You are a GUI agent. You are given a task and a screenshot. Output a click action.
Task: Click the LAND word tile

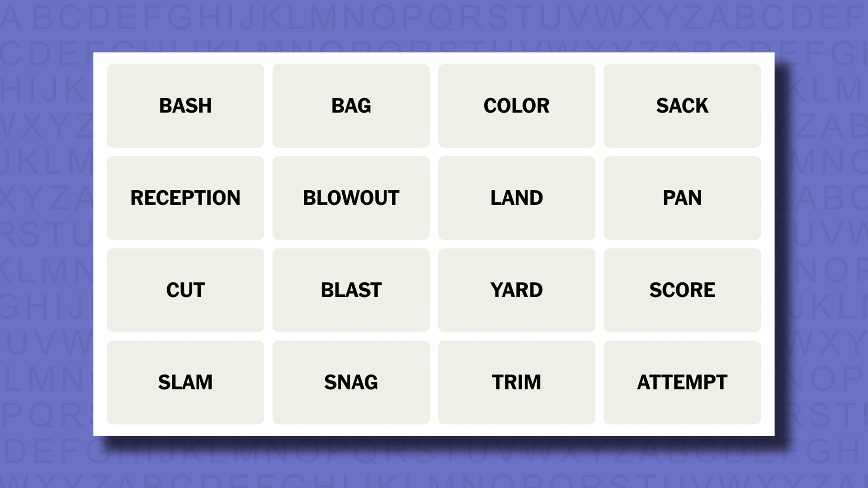(516, 197)
